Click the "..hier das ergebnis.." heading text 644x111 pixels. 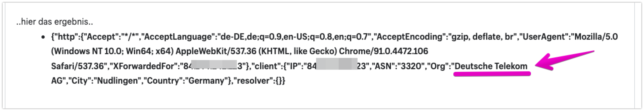tap(55, 22)
